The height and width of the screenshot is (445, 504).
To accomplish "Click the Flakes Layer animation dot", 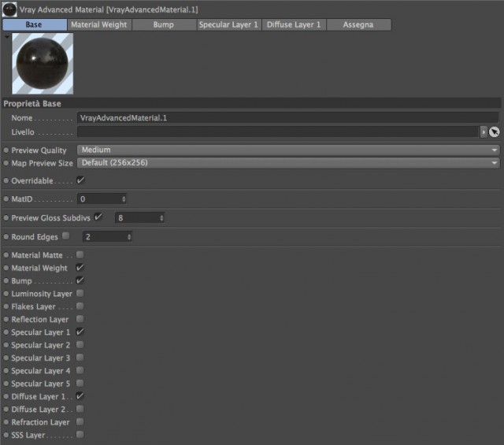I will pyautogui.click(x=6, y=306).
